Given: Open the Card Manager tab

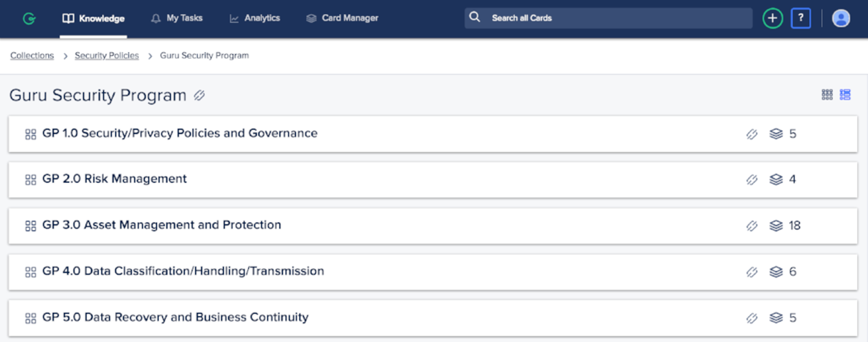Looking at the screenshot, I should 342,18.
